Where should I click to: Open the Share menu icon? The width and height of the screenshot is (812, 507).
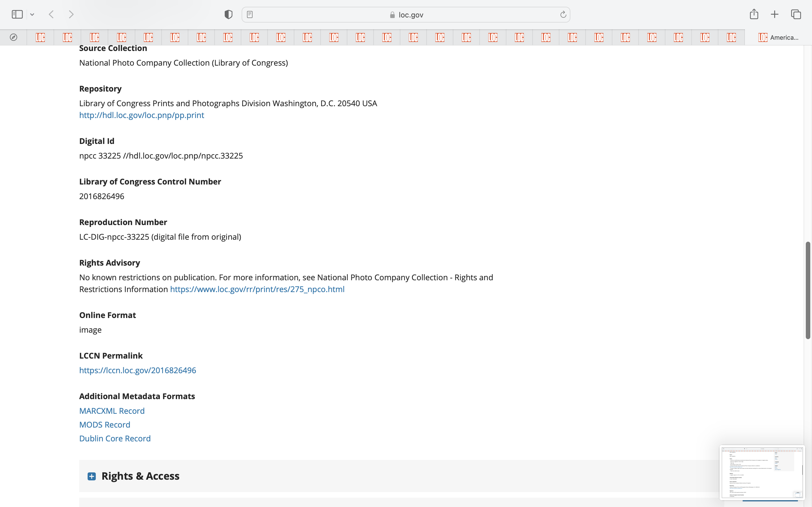click(754, 14)
